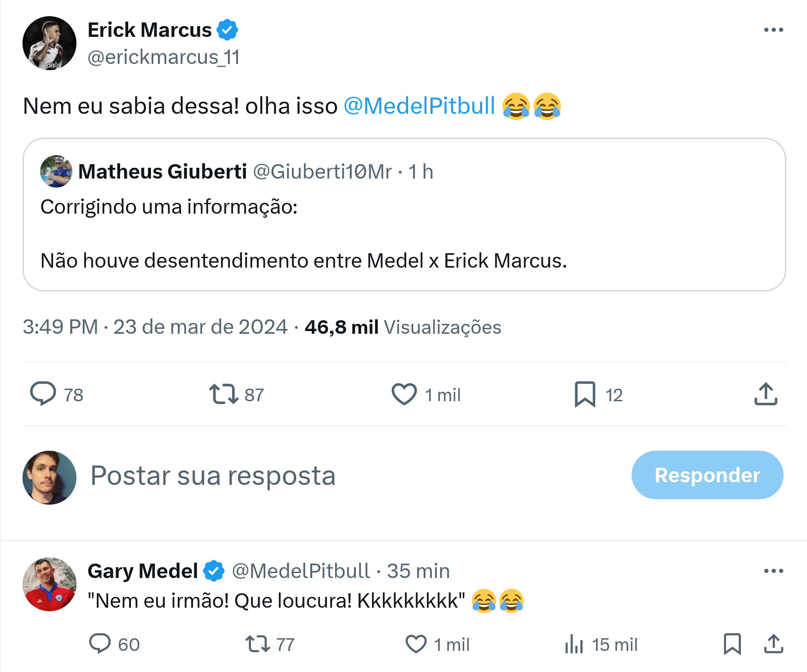807x672 pixels.
Task: Click the @erickmarcus_11 handle
Action: [164, 57]
